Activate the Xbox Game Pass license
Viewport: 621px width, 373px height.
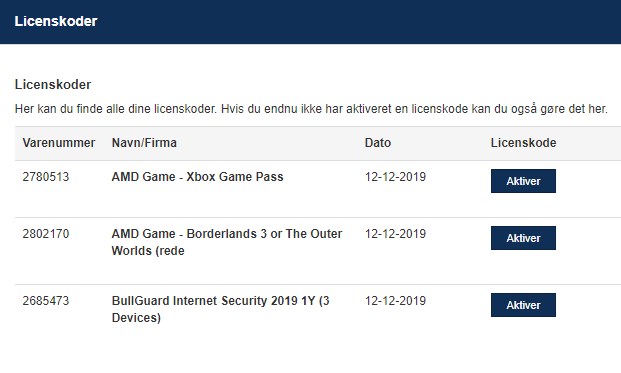(x=523, y=181)
